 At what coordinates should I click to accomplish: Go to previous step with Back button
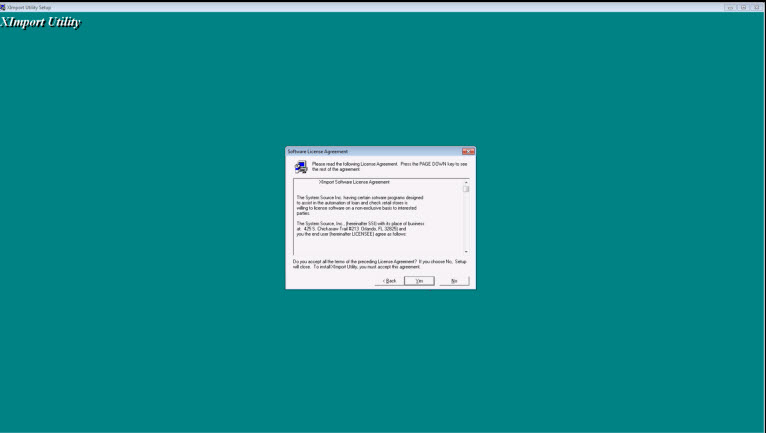click(x=389, y=281)
